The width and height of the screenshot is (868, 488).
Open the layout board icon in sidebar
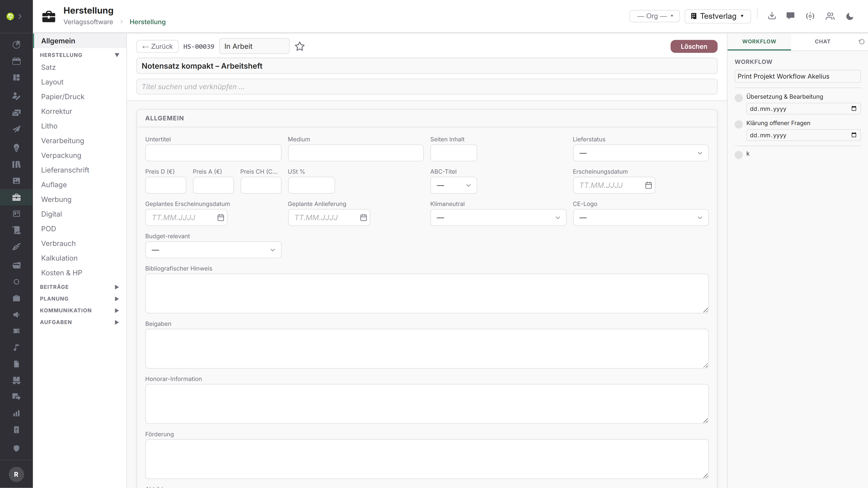pos(16,77)
